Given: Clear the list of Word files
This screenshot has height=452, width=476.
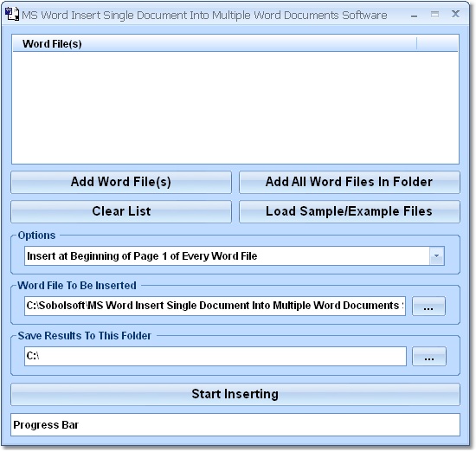Looking at the screenshot, I should coord(121,212).
